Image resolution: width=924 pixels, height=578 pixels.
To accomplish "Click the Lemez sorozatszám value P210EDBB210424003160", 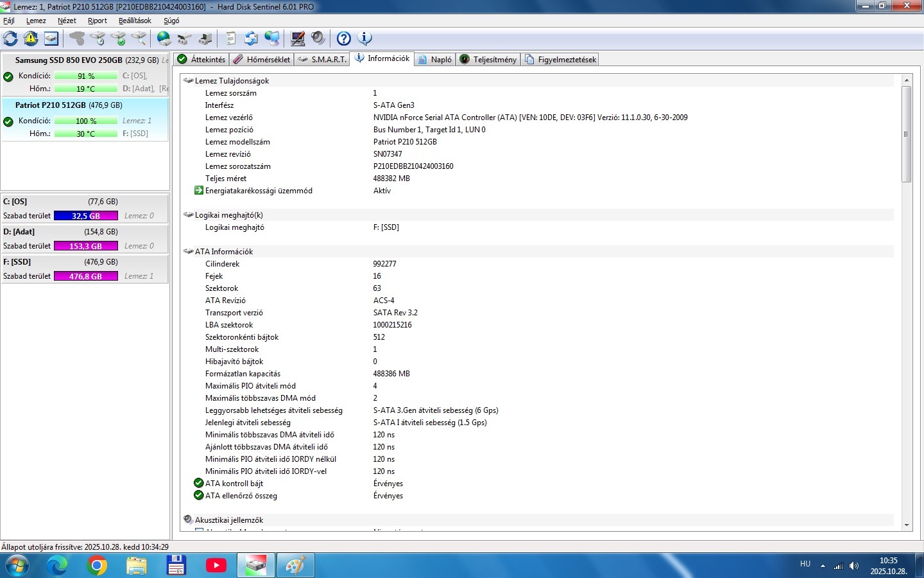I will click(413, 166).
